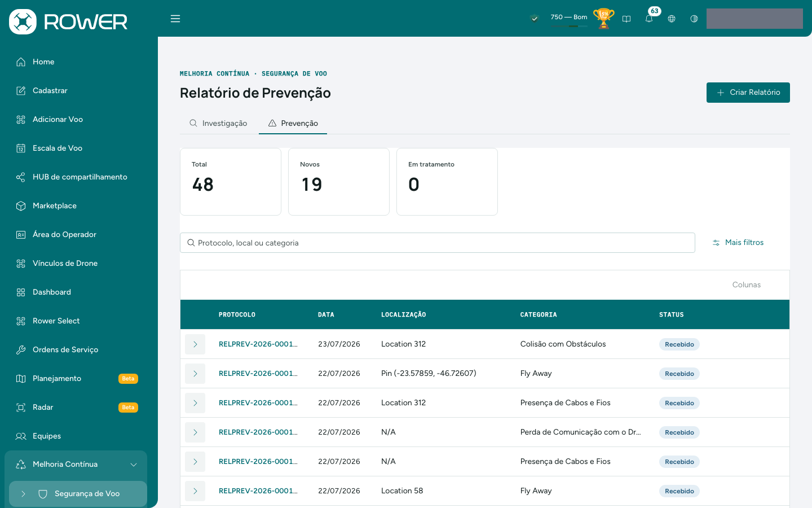This screenshot has width=812, height=508.
Task: Click the 750 — Bom score progress bar
Action: pos(569,26)
